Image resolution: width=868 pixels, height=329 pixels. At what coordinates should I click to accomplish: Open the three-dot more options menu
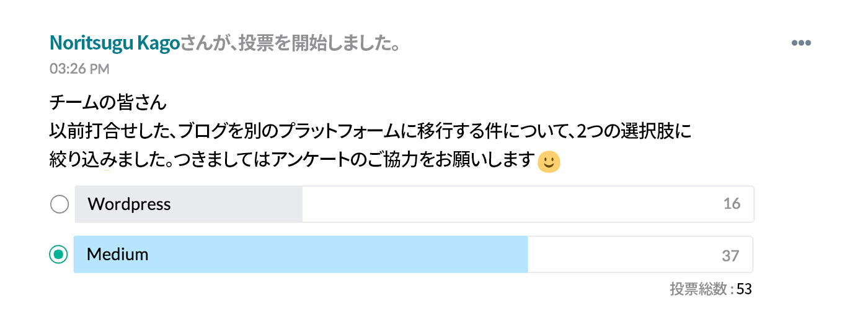point(801,43)
